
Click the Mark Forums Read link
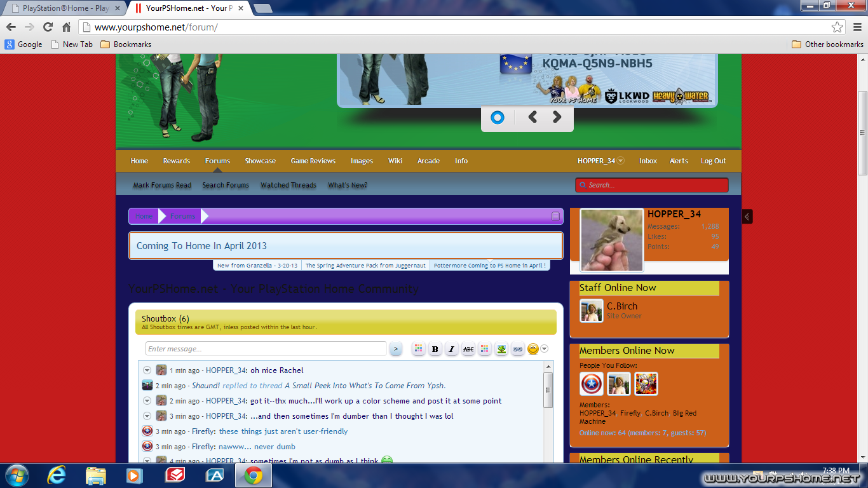pyautogui.click(x=162, y=185)
